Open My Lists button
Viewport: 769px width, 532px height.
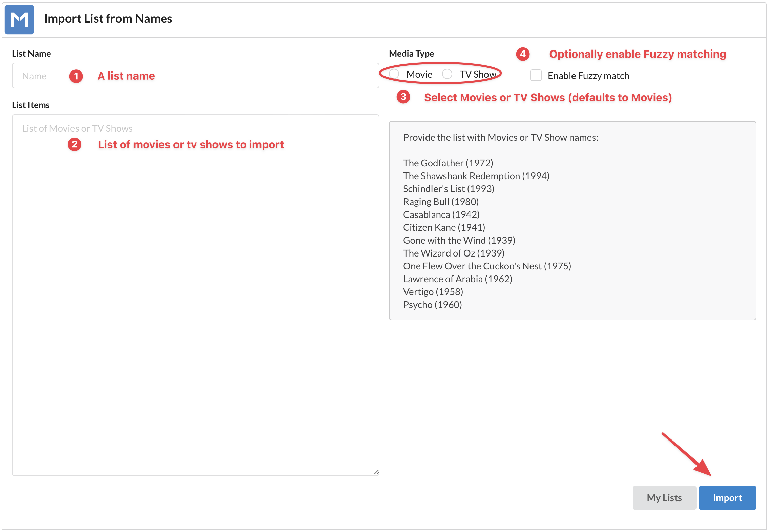click(x=664, y=497)
